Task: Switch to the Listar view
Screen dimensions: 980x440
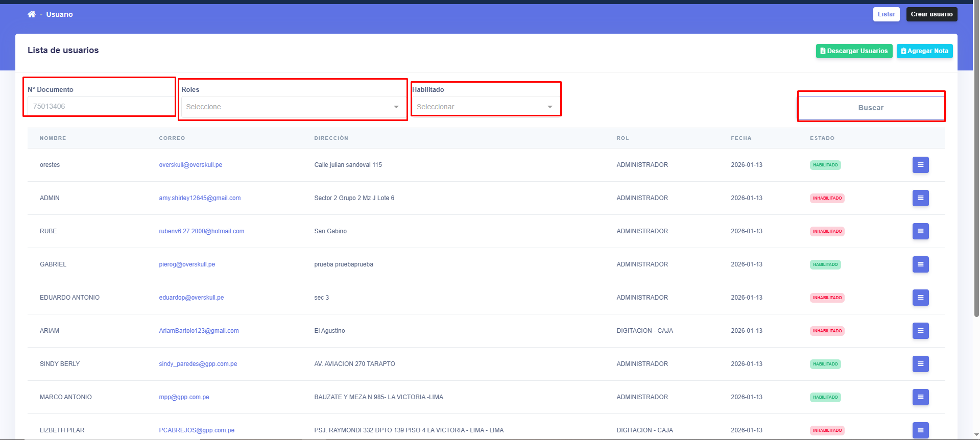Action: click(886, 14)
